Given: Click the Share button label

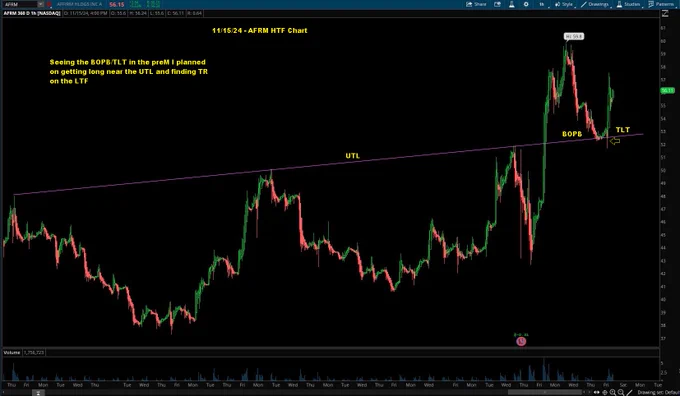Looking at the screenshot, I should 480,4.
